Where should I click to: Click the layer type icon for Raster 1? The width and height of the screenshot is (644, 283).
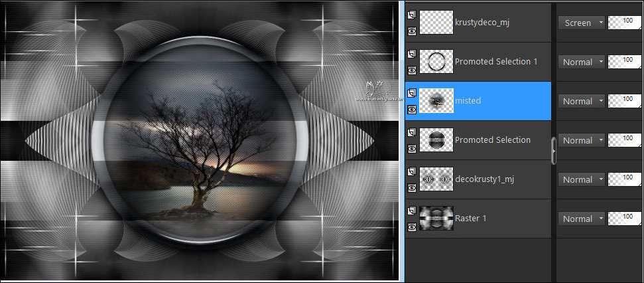[x=411, y=211]
